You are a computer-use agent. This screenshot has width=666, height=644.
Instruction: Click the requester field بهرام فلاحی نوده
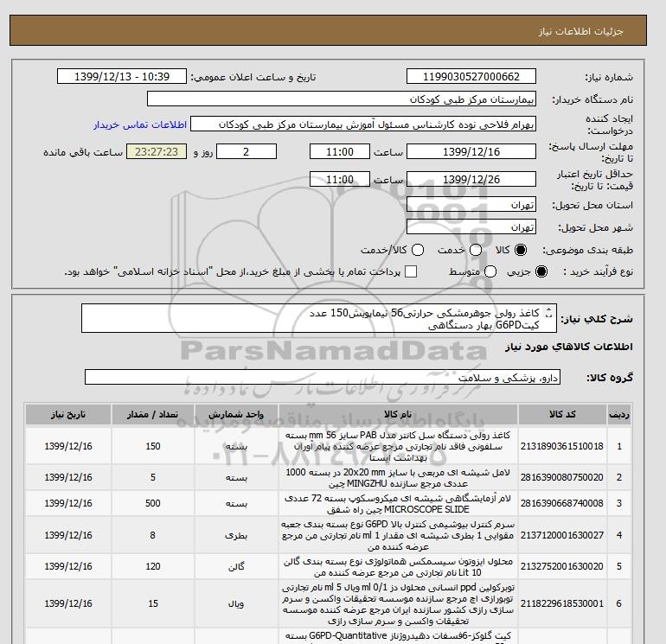point(363,124)
